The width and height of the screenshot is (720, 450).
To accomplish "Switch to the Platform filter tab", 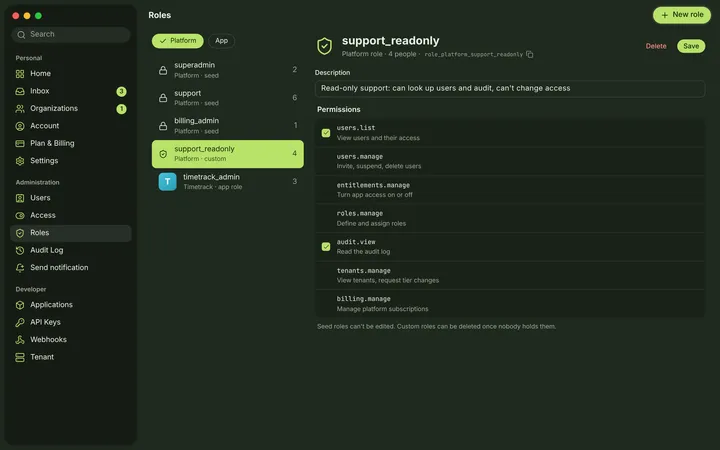I will coord(178,41).
